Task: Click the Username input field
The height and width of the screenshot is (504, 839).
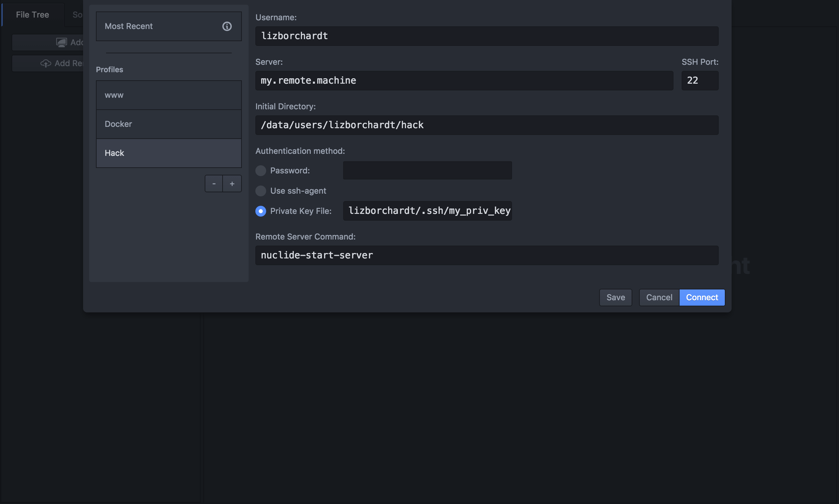Action: tap(487, 35)
